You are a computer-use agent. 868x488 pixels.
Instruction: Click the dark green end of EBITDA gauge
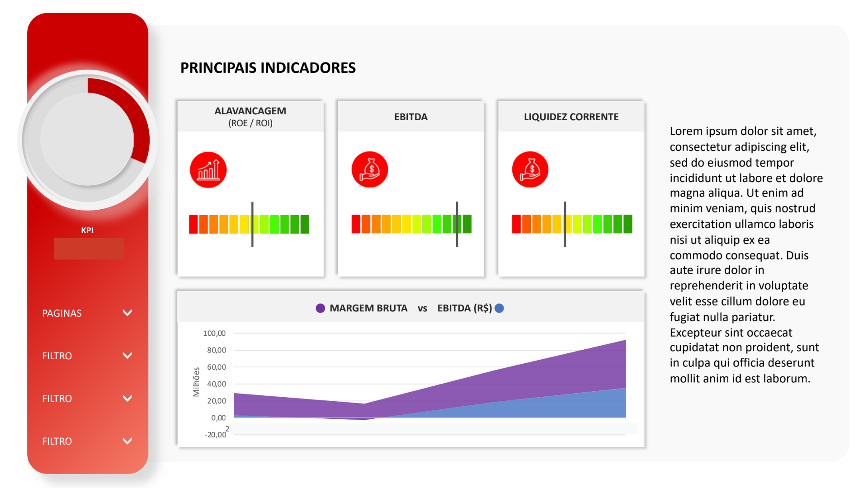(467, 224)
